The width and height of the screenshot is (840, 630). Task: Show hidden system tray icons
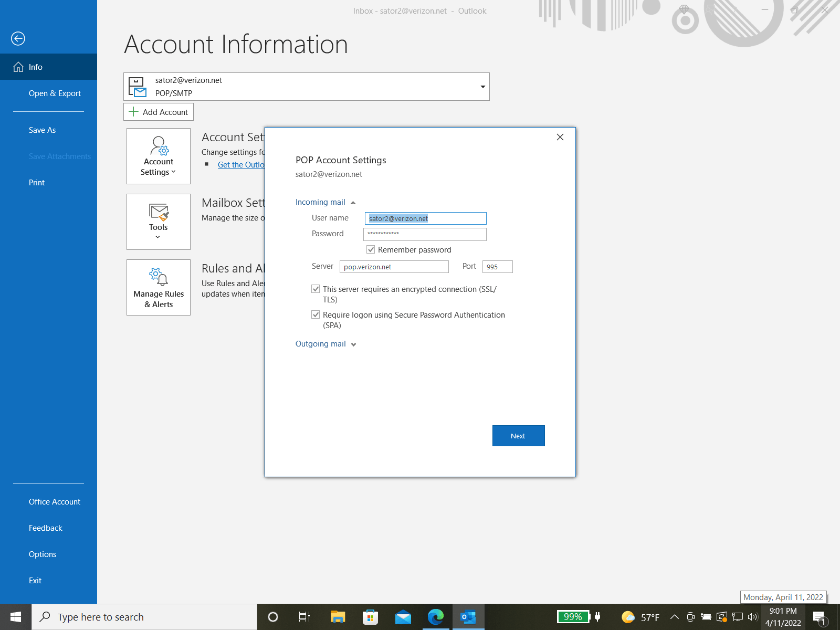click(675, 617)
